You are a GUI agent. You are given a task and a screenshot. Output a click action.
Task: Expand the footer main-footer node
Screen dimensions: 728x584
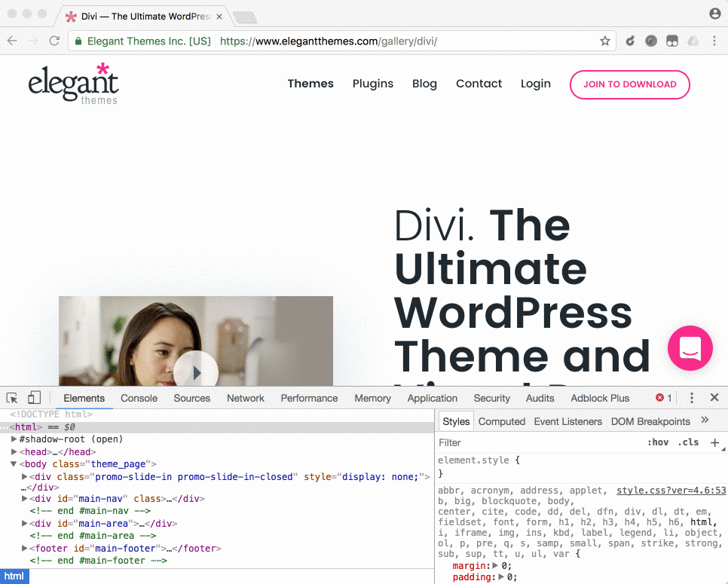[x=25, y=549]
